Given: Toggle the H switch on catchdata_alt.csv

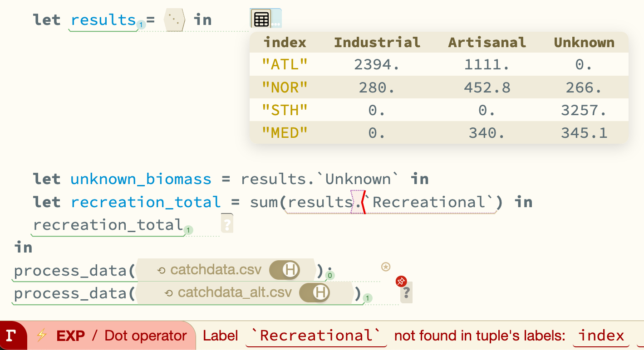Looking at the screenshot, I should (315, 293).
